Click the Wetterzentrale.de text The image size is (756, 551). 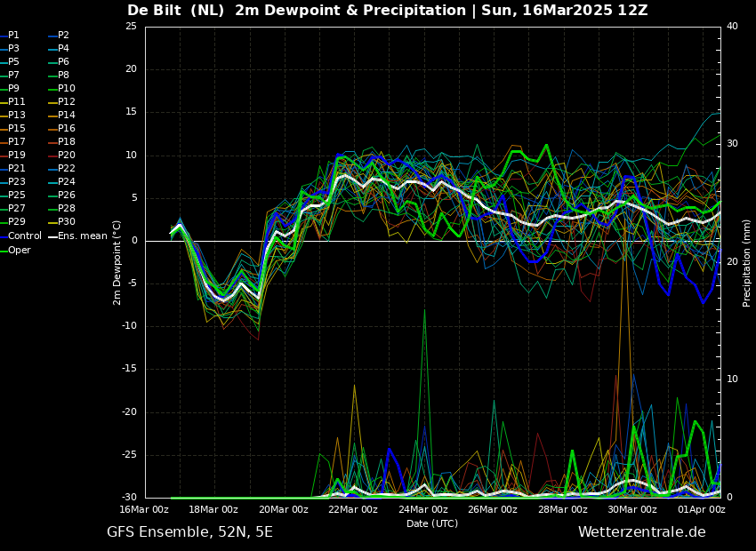pos(641,532)
